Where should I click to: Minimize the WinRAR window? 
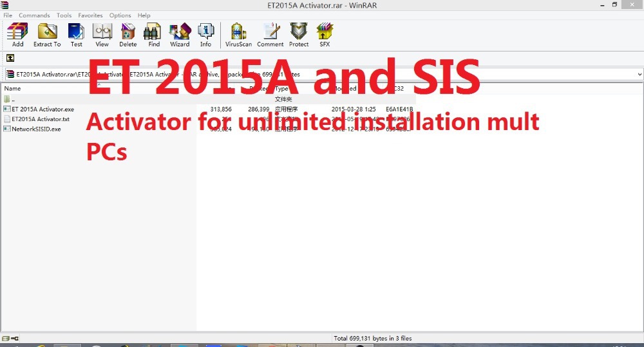click(603, 5)
